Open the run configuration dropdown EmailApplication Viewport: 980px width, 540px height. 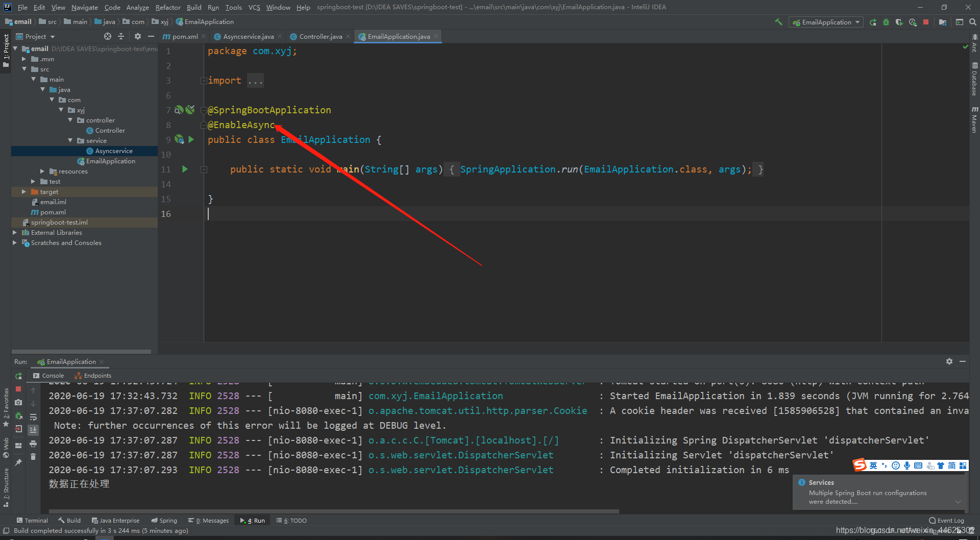pyautogui.click(x=826, y=22)
